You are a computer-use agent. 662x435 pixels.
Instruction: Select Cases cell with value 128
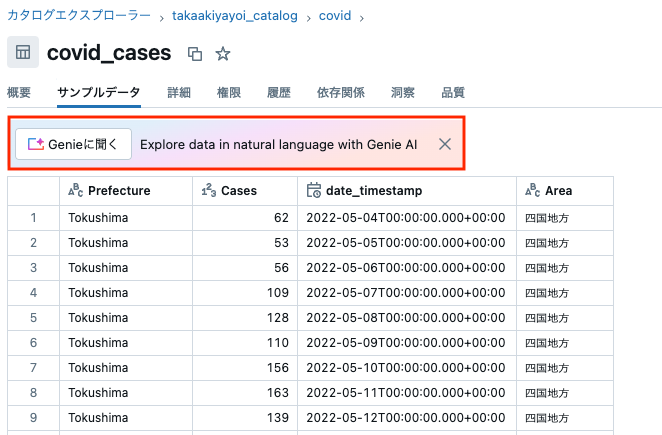[x=245, y=318]
